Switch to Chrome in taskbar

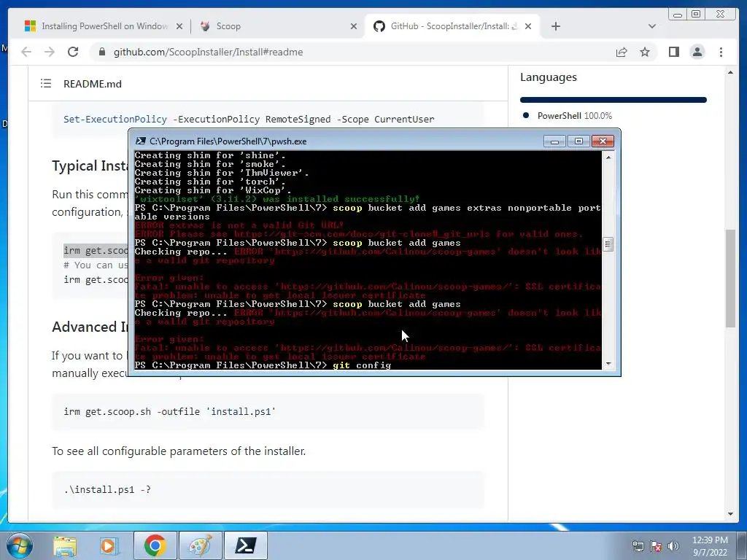tap(155, 545)
